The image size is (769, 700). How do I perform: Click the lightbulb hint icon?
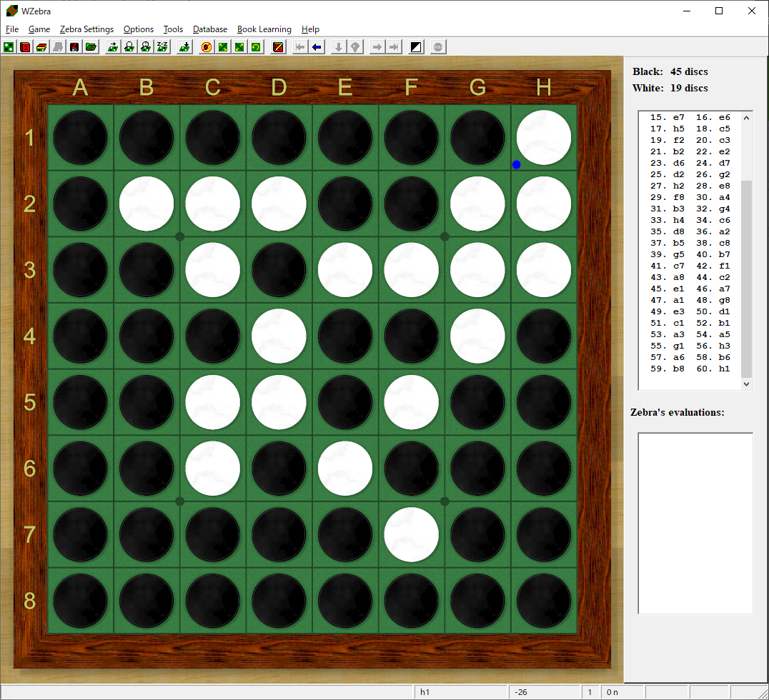pyautogui.click(x=355, y=47)
